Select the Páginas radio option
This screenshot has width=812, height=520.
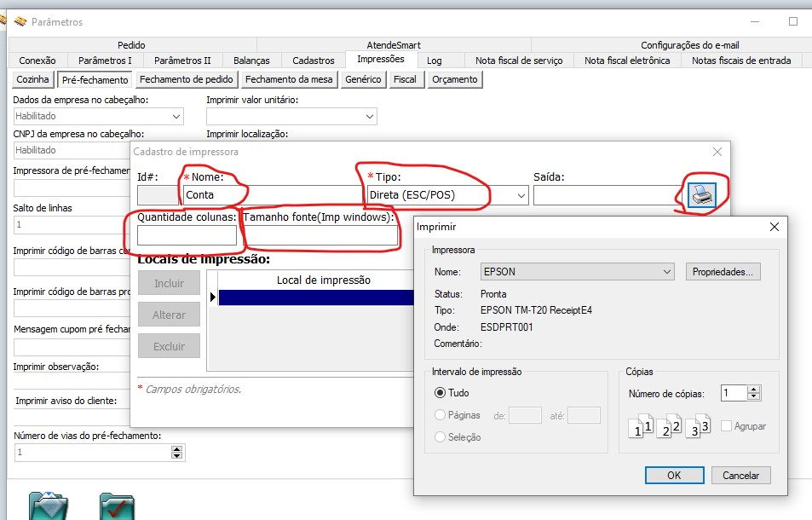coord(440,415)
